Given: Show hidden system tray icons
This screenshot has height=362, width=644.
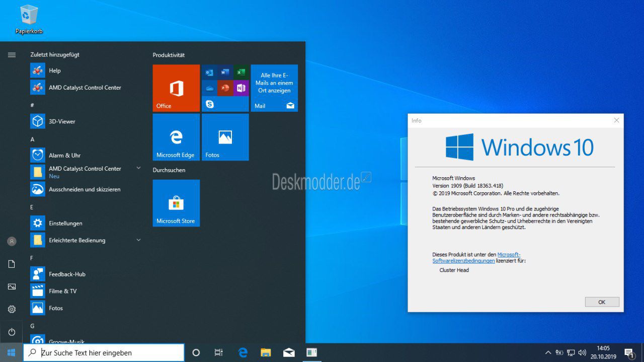Looking at the screenshot, I should (548, 352).
